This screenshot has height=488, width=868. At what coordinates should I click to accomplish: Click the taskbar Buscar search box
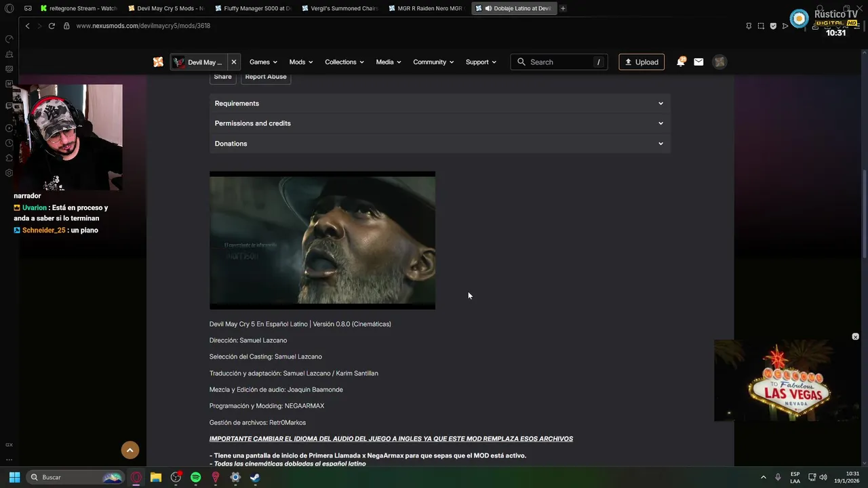coord(77,477)
